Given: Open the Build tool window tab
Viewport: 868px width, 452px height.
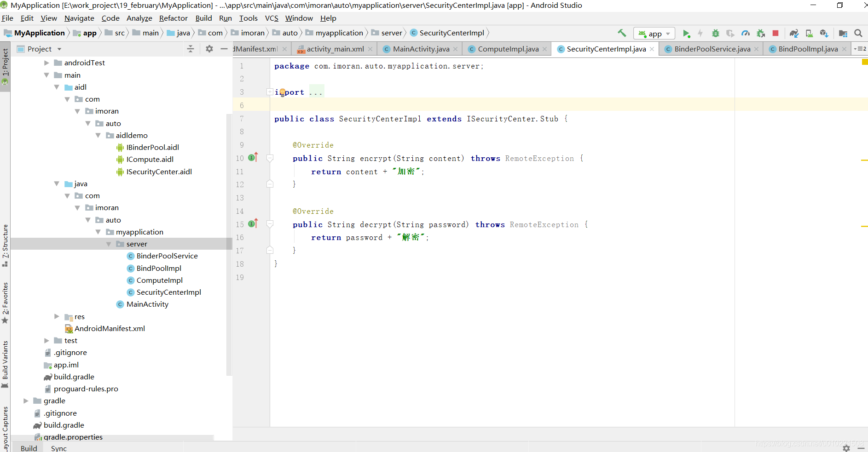Looking at the screenshot, I should click(29, 448).
